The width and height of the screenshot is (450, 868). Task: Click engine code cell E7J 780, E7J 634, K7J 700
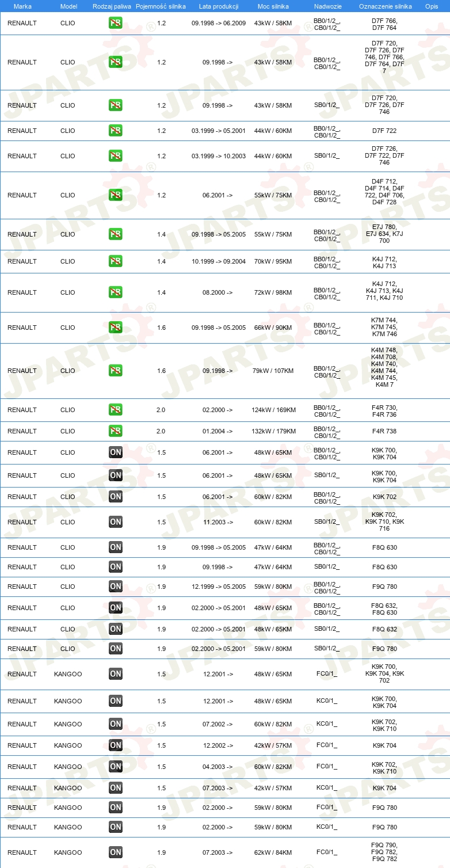384,234
